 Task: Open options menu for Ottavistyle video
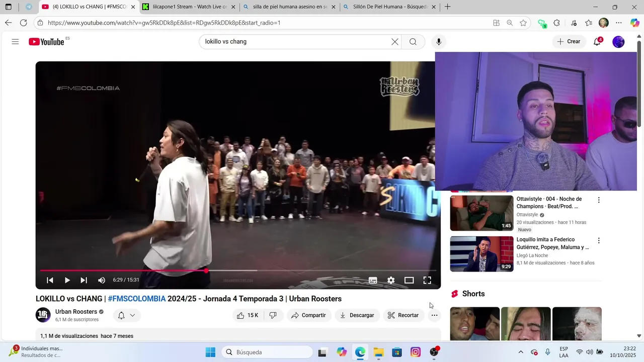click(x=599, y=200)
